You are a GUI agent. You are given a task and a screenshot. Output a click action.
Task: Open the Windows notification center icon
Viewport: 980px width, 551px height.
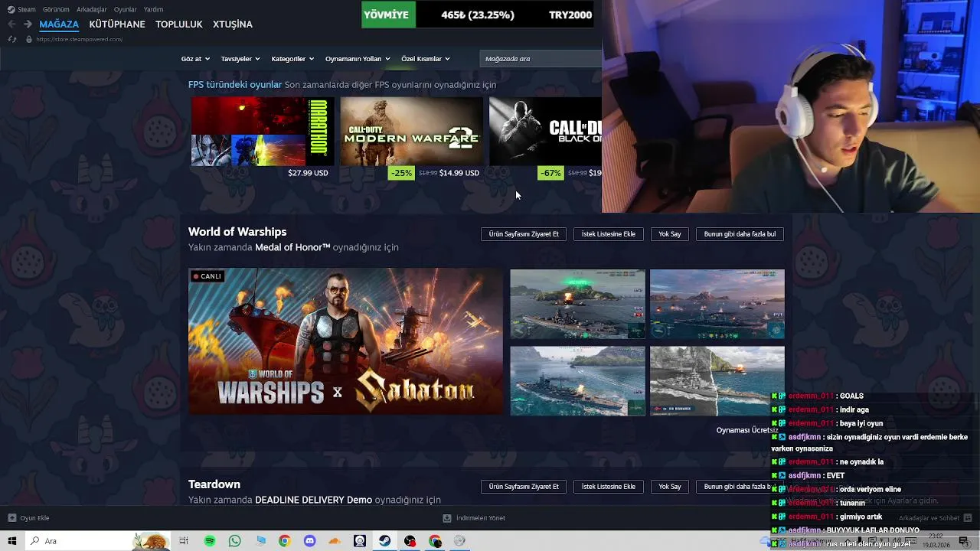(x=963, y=541)
